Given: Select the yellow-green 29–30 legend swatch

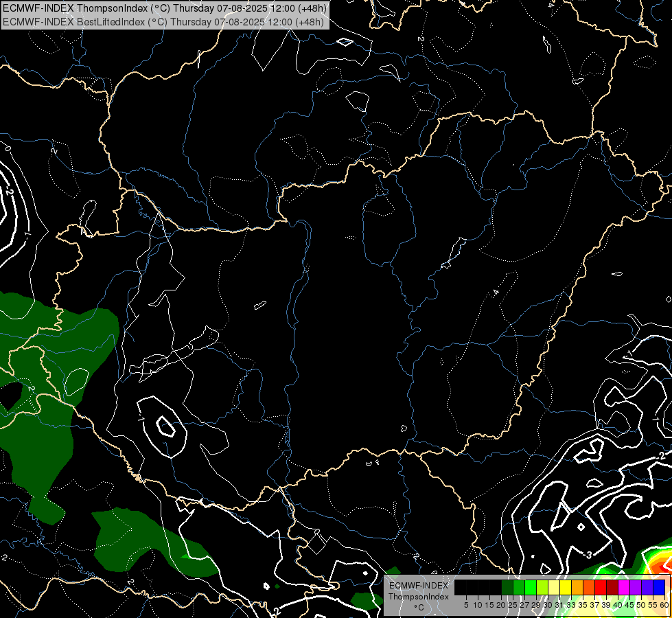Looking at the screenshot, I should coord(542,587).
